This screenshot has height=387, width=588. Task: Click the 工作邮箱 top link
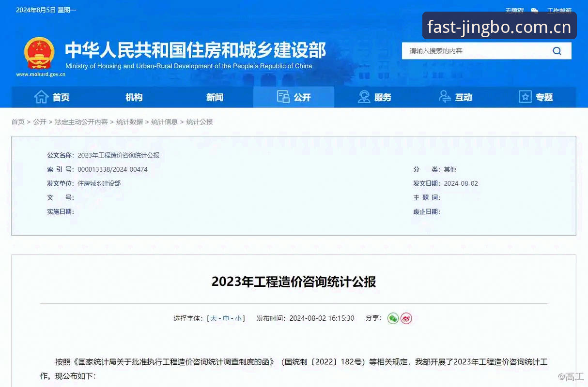(x=559, y=10)
